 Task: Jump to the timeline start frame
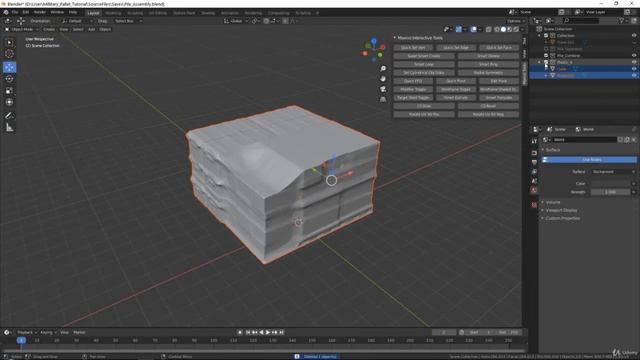pyautogui.click(x=248, y=333)
